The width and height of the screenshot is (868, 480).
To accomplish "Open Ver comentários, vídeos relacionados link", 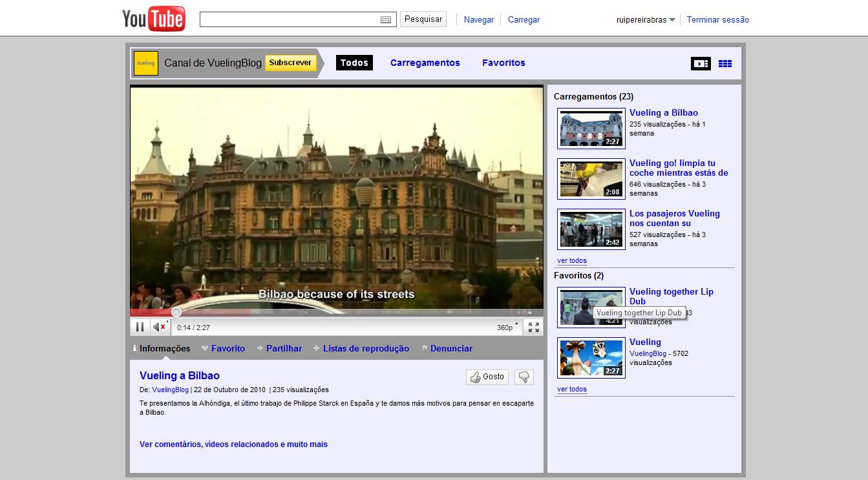I will click(x=233, y=444).
